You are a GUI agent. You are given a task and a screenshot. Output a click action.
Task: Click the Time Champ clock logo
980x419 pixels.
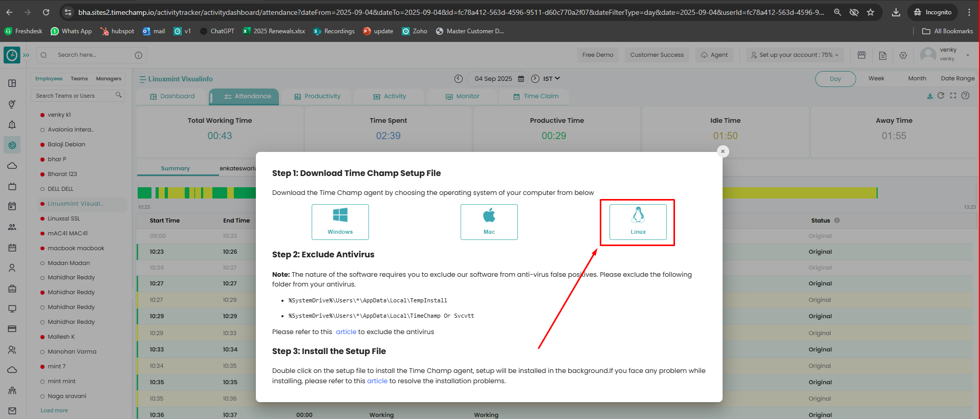click(x=12, y=55)
